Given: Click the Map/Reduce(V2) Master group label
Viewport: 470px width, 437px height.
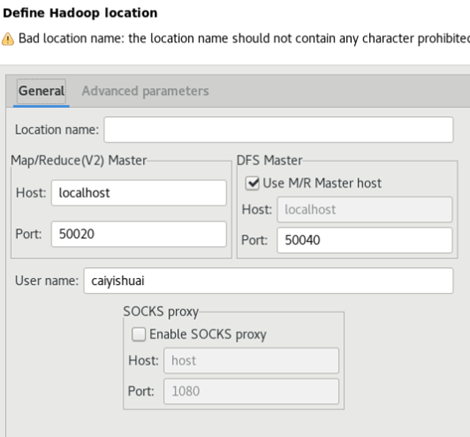Looking at the screenshot, I should [x=79, y=160].
